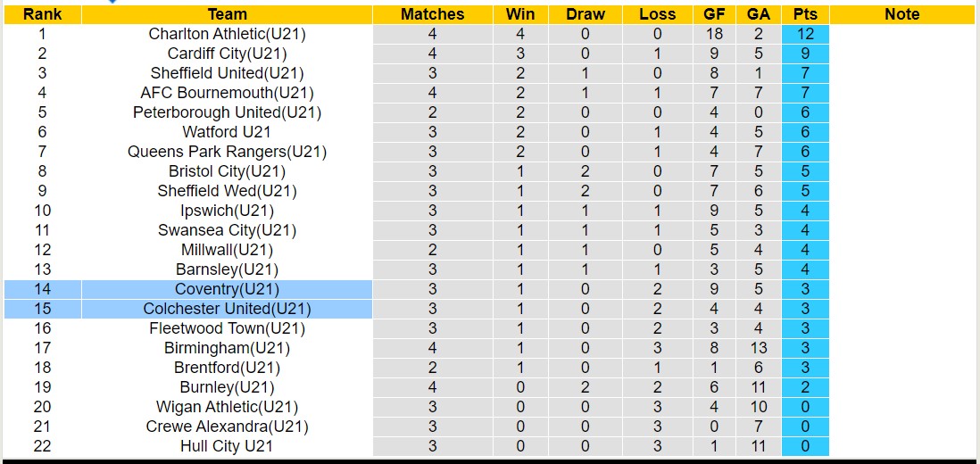Open the Charlton Athletic(U21) team link
This screenshot has width=980, height=464.
coord(227,34)
